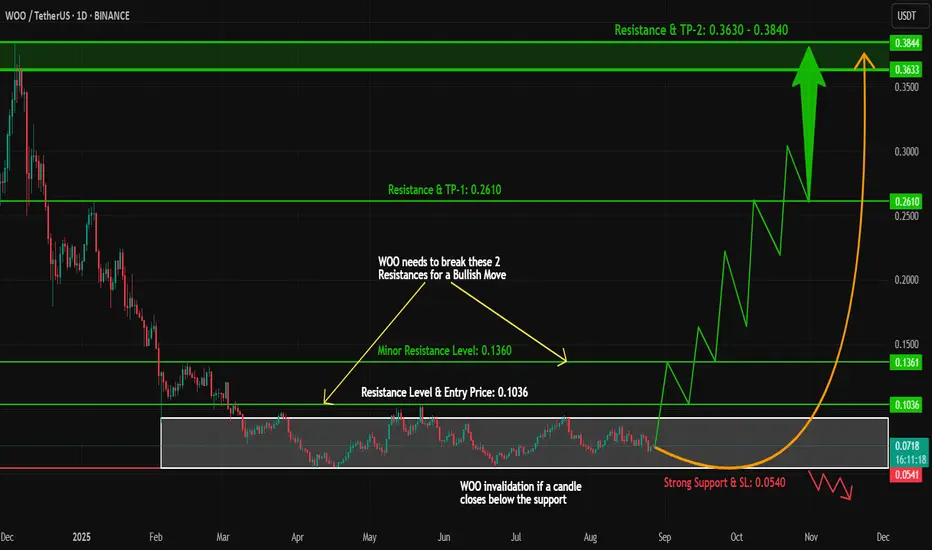Click the 'Resistance & TP-2: 0.3630 - 0.3840' annotation
This screenshot has height=550, width=932.
tap(701, 30)
